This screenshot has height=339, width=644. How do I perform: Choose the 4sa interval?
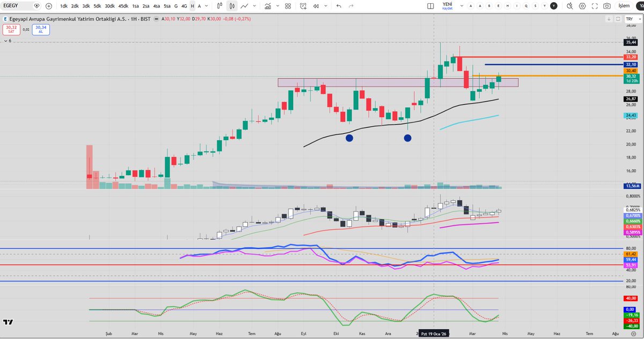coord(157,6)
